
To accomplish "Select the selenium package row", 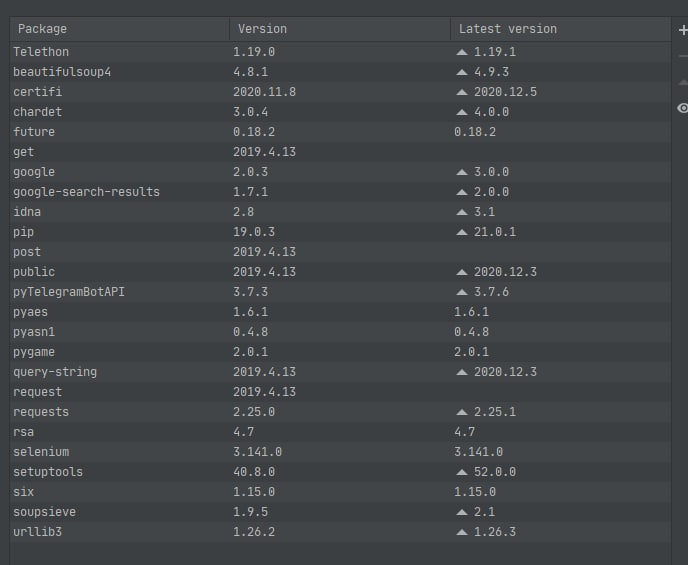I will (x=340, y=452).
